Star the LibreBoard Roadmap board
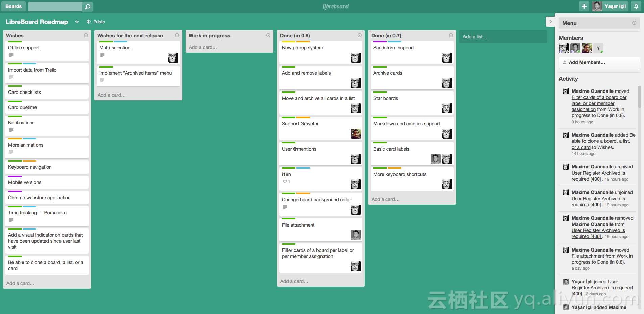644x314 pixels. [77, 22]
